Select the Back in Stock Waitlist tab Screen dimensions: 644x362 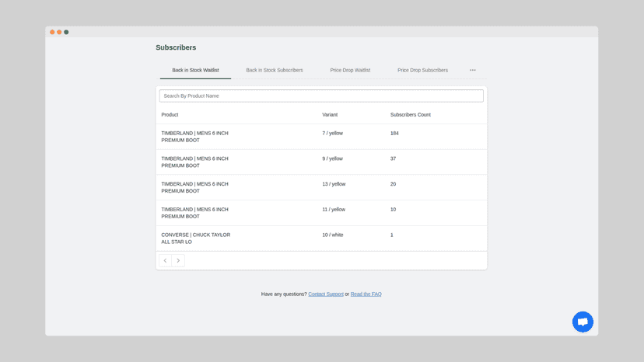(x=195, y=70)
